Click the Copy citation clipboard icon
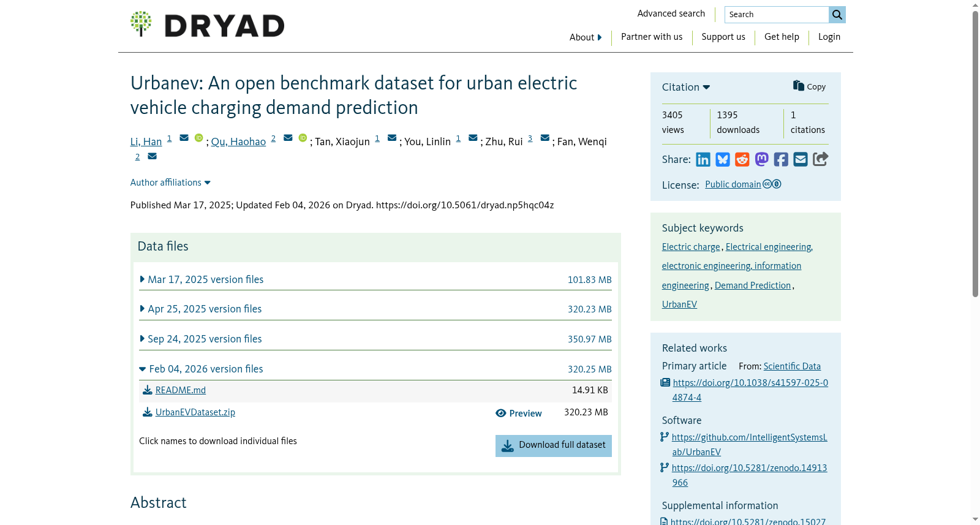Screen dimensions: 980x525 click(x=799, y=86)
